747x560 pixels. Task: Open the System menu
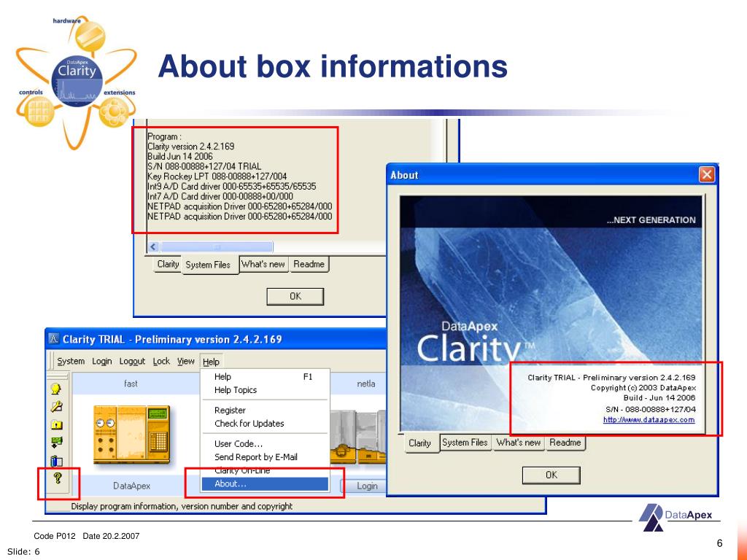coord(71,362)
